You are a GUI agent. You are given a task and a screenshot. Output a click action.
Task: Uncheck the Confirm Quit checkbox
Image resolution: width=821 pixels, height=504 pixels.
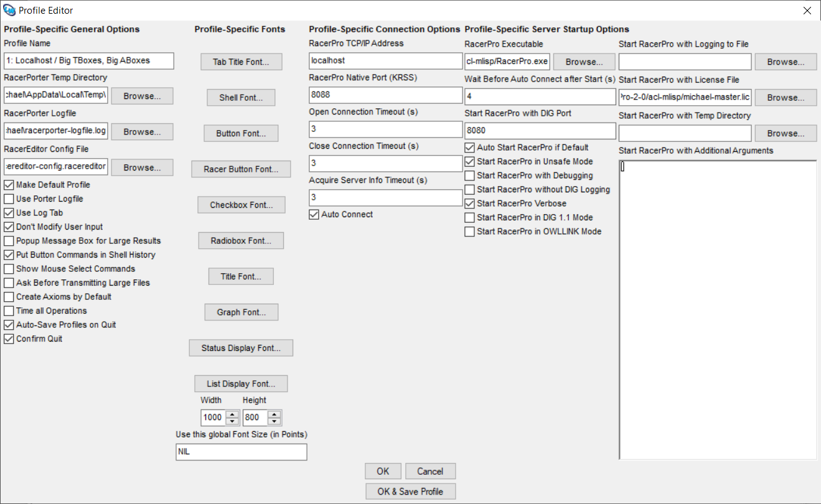(9, 339)
